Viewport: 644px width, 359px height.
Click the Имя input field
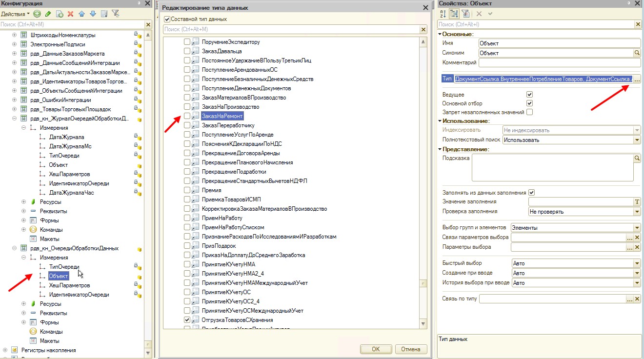coord(559,43)
